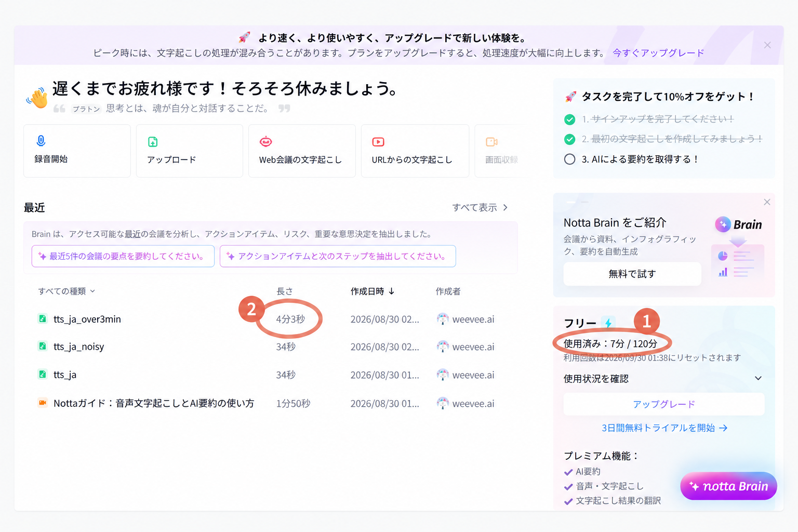Click the video file icon of Nottaガイド
The width and height of the screenshot is (798, 532).
point(43,403)
